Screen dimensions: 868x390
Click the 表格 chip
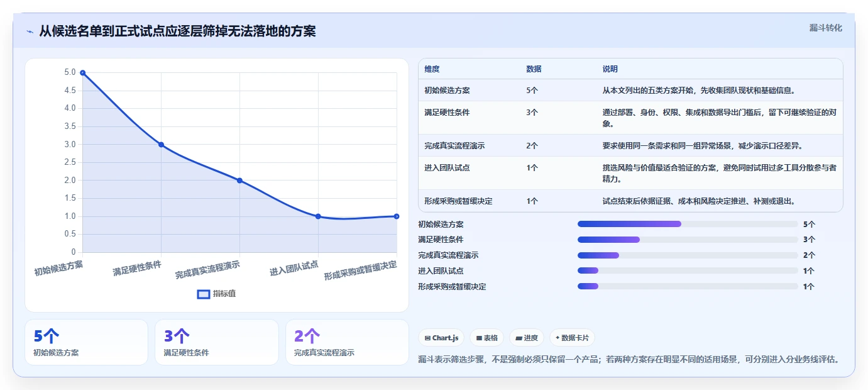(x=486, y=338)
